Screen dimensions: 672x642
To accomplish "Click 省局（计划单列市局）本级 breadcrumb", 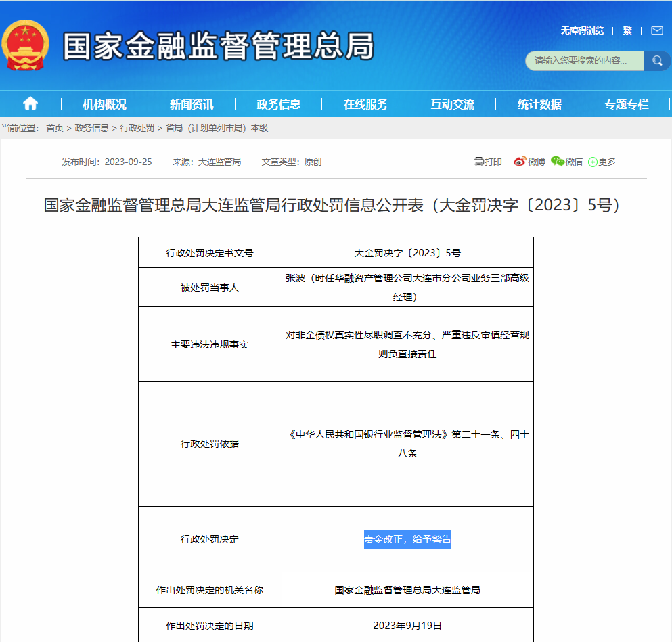I will (217, 128).
